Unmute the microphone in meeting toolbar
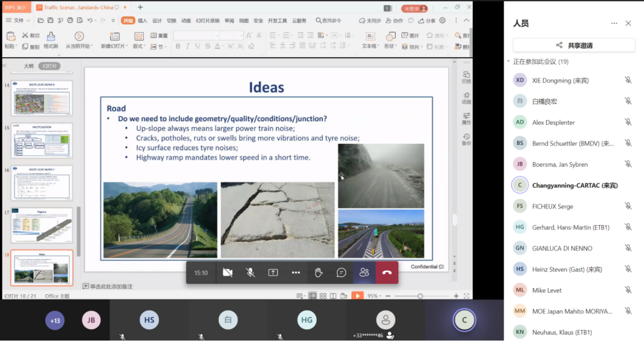This screenshot has width=644, height=341. pos(250,273)
